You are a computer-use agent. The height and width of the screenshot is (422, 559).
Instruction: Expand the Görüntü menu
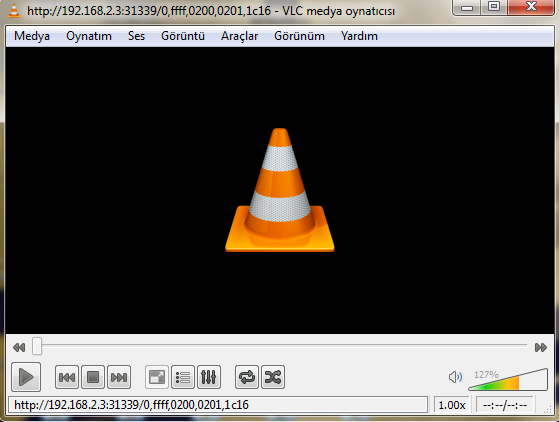[183, 36]
